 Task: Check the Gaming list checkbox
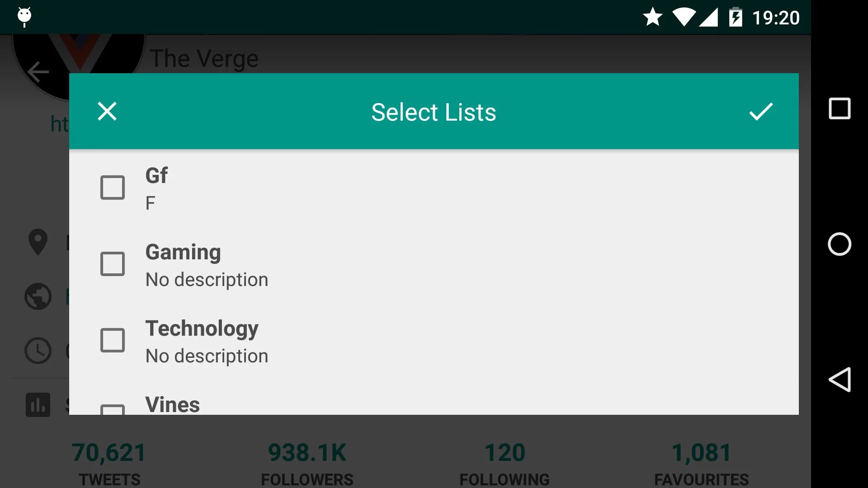(113, 264)
